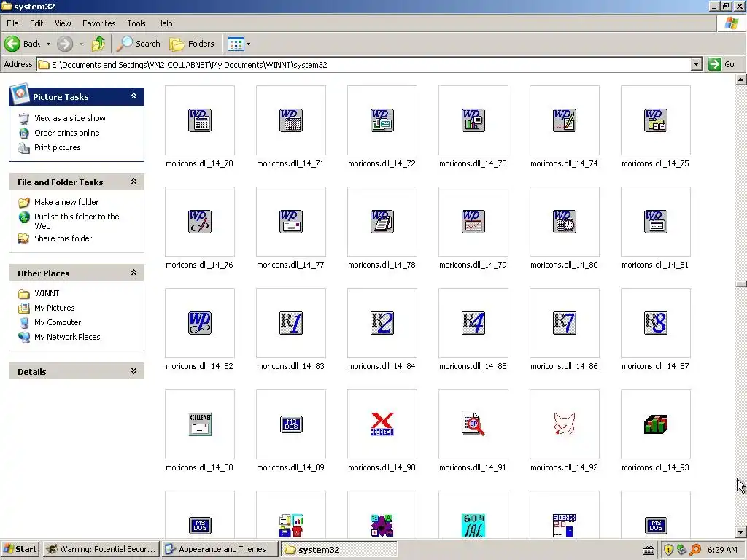This screenshot has width=747, height=560.
Task: Expand the Details panel
Action: [134, 371]
